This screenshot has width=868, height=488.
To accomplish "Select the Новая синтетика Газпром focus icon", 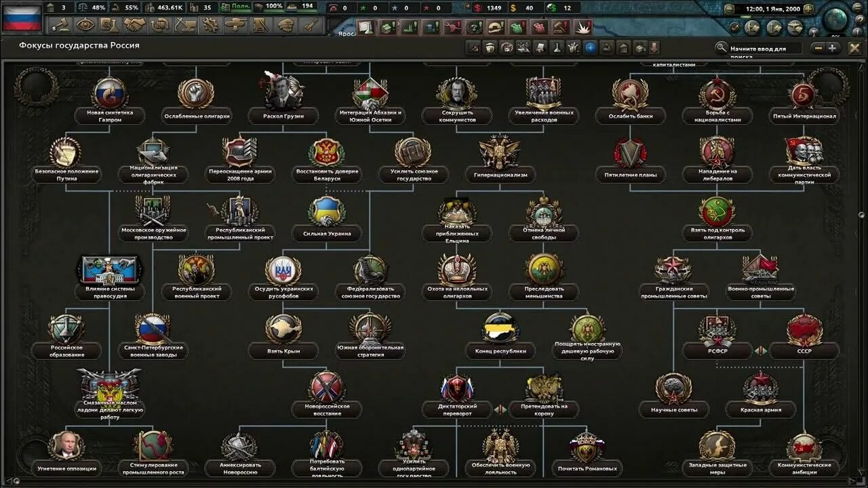I will (109, 94).
